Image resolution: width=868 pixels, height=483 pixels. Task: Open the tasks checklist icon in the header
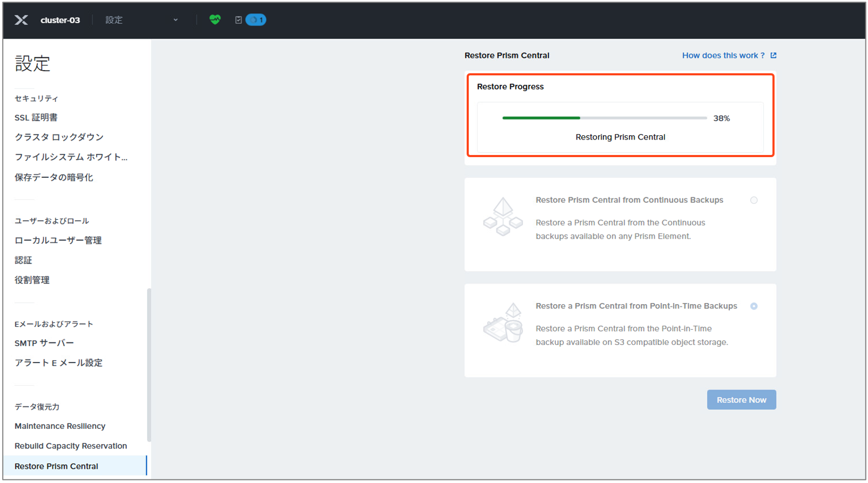[238, 20]
